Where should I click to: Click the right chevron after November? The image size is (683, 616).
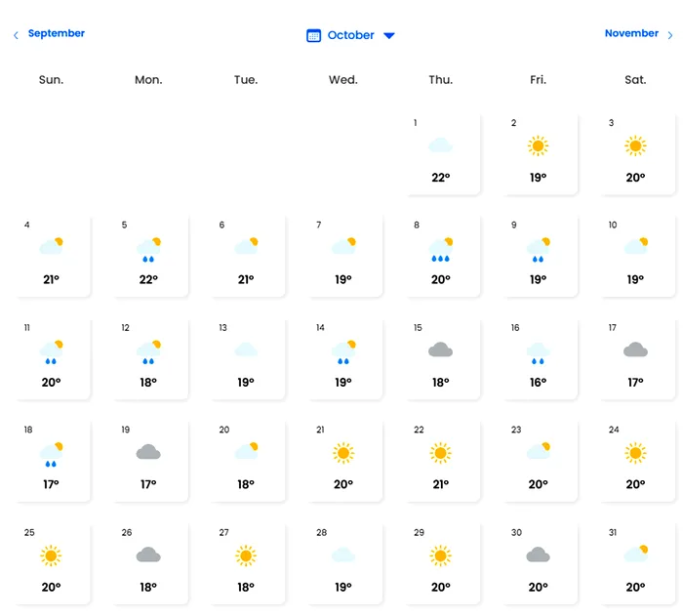click(670, 35)
